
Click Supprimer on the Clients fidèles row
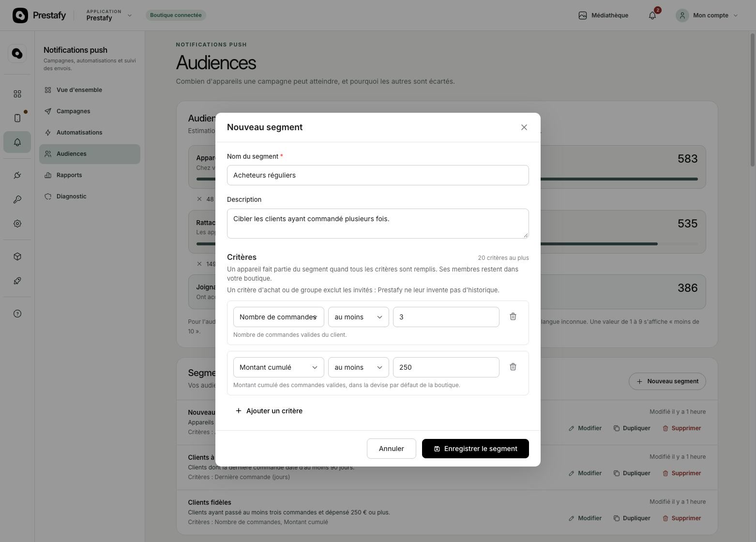tap(682, 518)
